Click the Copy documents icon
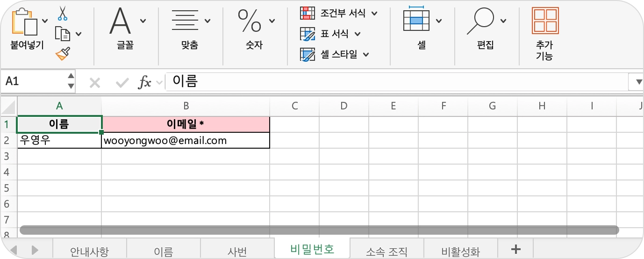This screenshot has height=259, width=644. tap(63, 34)
